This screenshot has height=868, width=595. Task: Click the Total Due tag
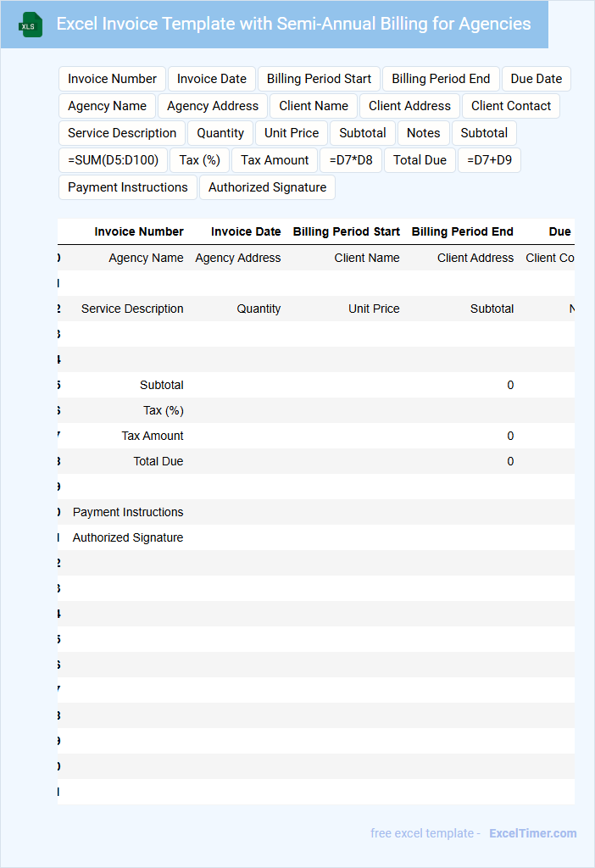[420, 160]
